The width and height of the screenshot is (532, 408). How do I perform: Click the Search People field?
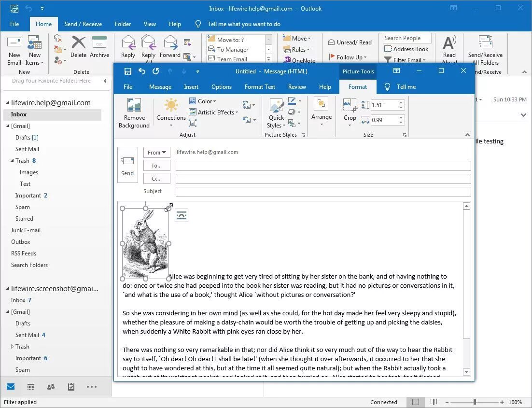coord(407,38)
